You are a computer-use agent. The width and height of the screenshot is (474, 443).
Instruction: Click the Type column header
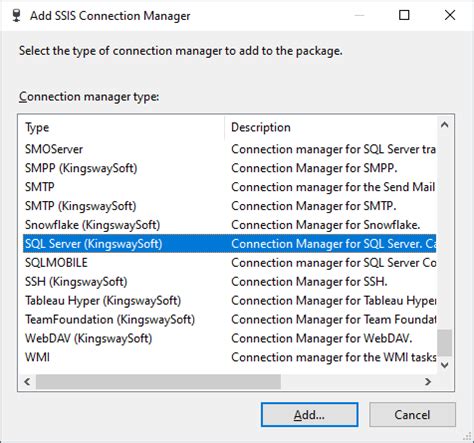124,127
